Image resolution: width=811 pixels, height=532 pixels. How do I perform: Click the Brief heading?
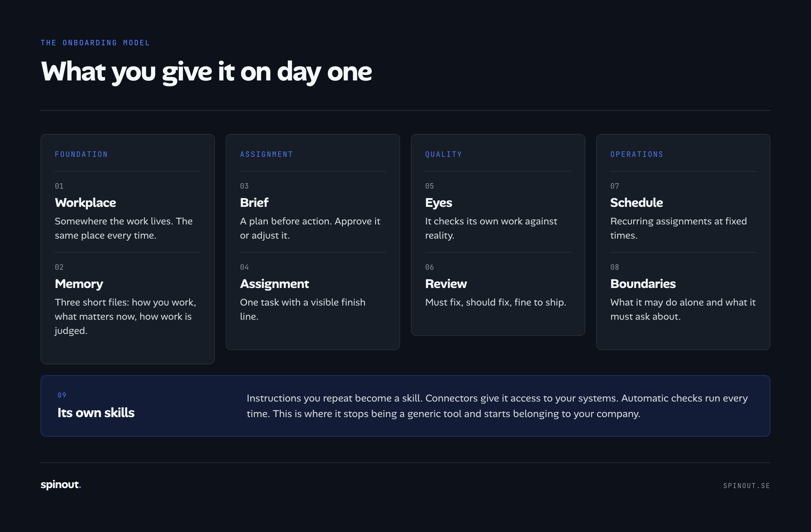coord(254,203)
